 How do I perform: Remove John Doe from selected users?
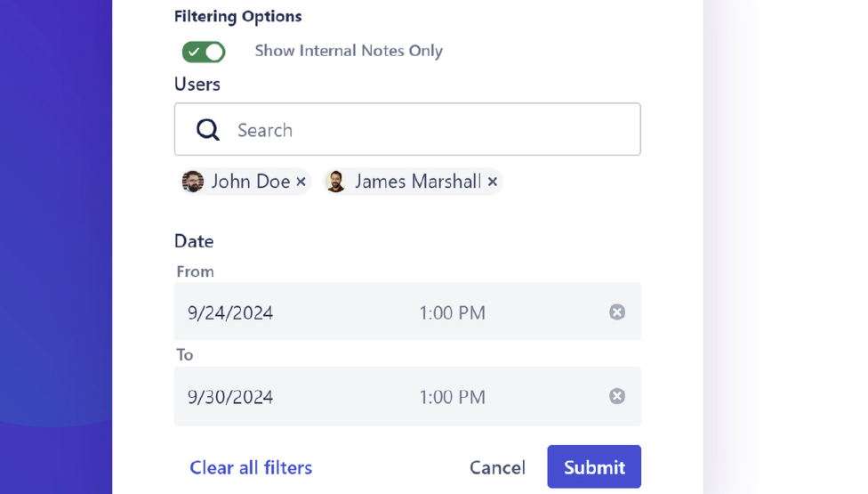[x=301, y=182]
